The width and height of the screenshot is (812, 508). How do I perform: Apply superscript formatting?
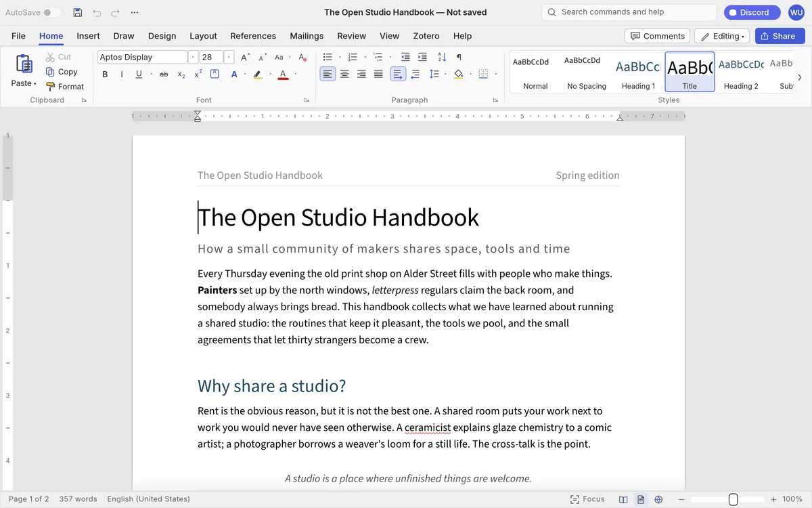point(198,75)
